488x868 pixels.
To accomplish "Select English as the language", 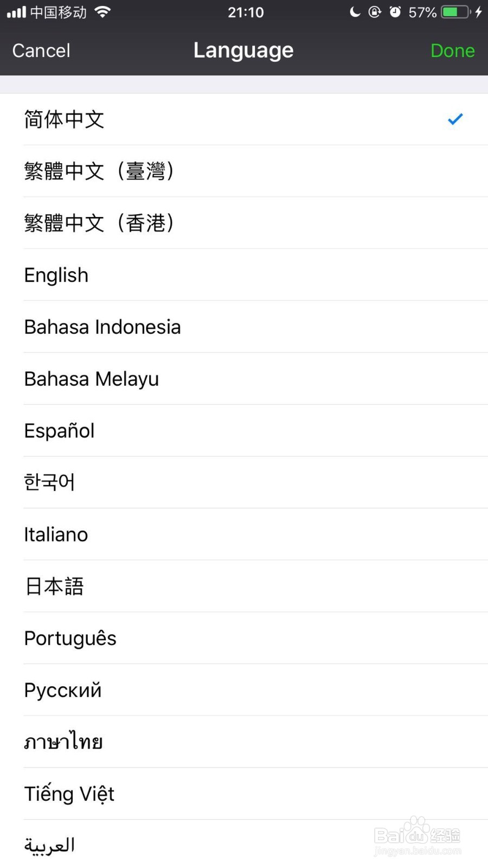I will coord(244,275).
